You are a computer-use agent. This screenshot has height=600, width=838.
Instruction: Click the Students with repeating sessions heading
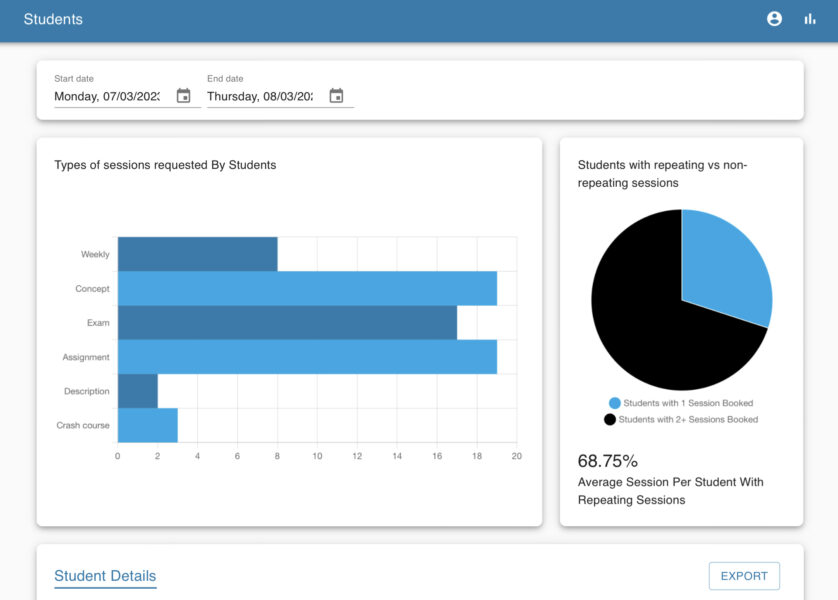pos(662,174)
